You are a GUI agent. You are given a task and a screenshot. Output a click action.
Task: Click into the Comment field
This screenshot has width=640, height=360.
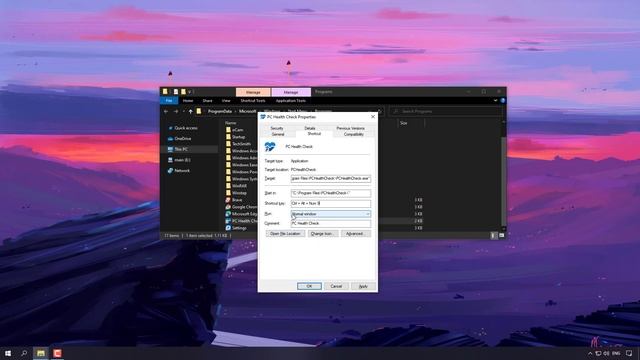(x=331, y=223)
